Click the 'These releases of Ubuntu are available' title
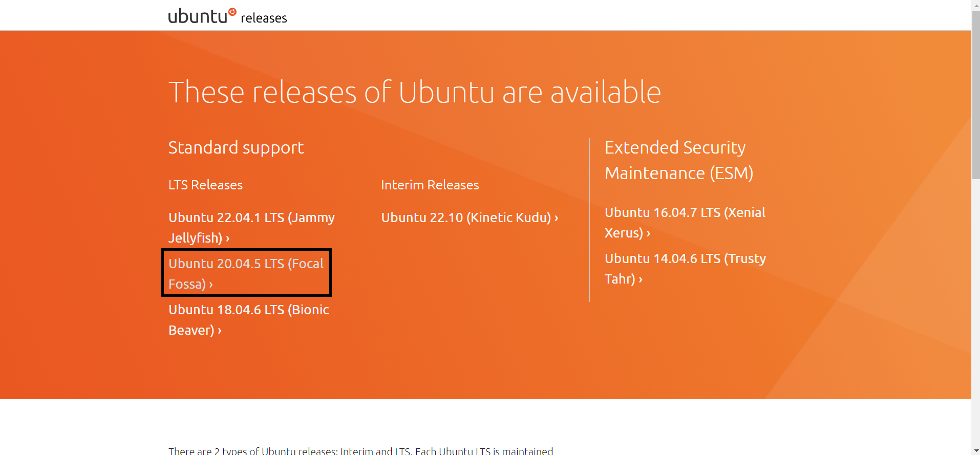 pyautogui.click(x=415, y=92)
